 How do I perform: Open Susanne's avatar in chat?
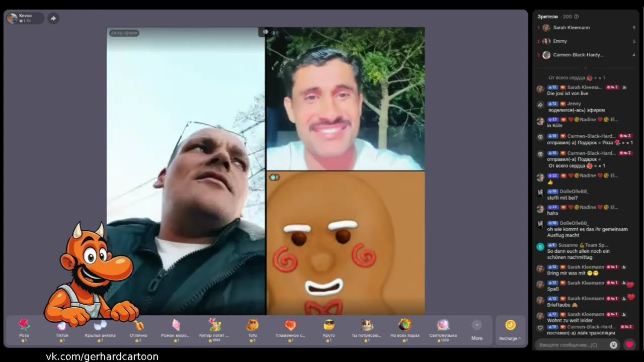(540, 247)
